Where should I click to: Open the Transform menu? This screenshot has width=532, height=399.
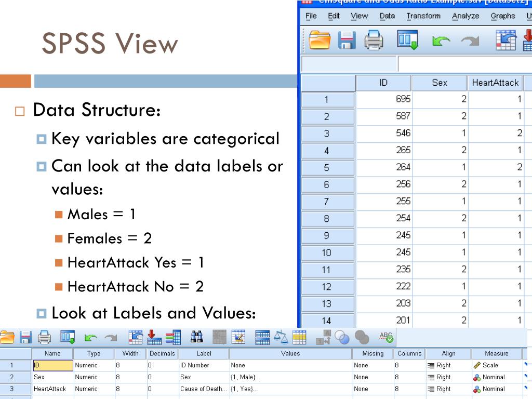423,16
